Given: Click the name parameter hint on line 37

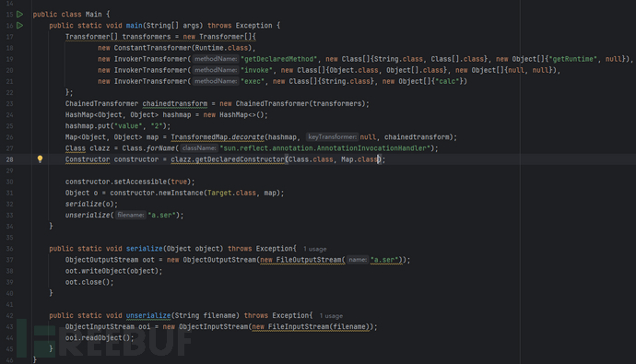Looking at the screenshot, I should tap(358, 260).
